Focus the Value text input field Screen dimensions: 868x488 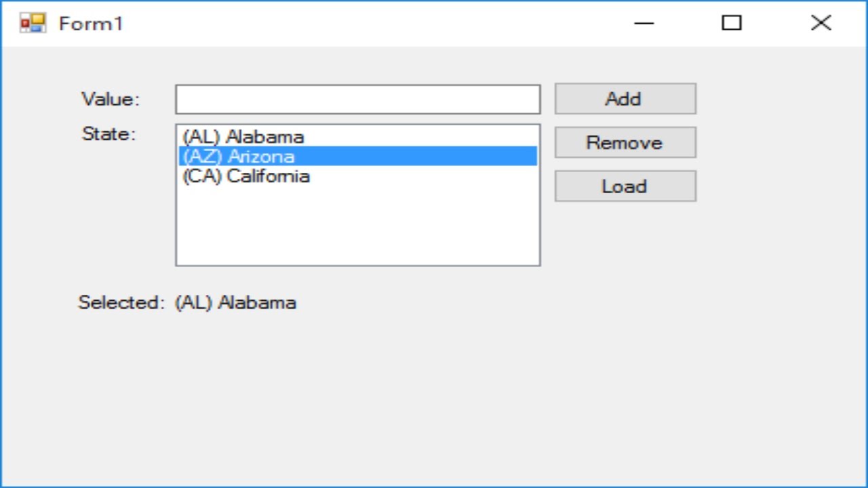coord(357,100)
